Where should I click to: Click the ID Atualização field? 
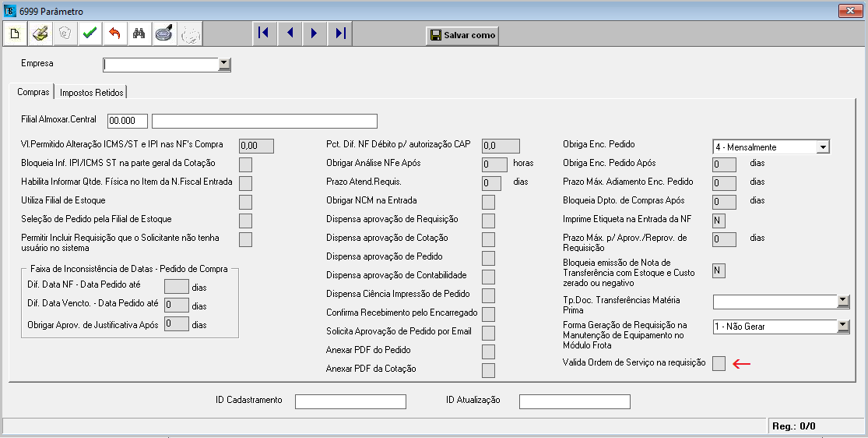(575, 401)
